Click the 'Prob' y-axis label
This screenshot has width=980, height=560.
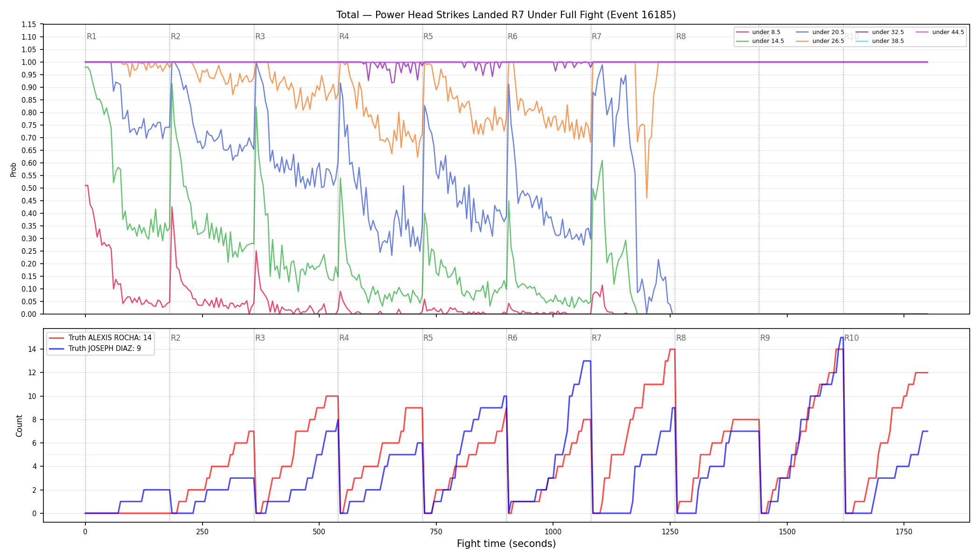[x=14, y=169]
